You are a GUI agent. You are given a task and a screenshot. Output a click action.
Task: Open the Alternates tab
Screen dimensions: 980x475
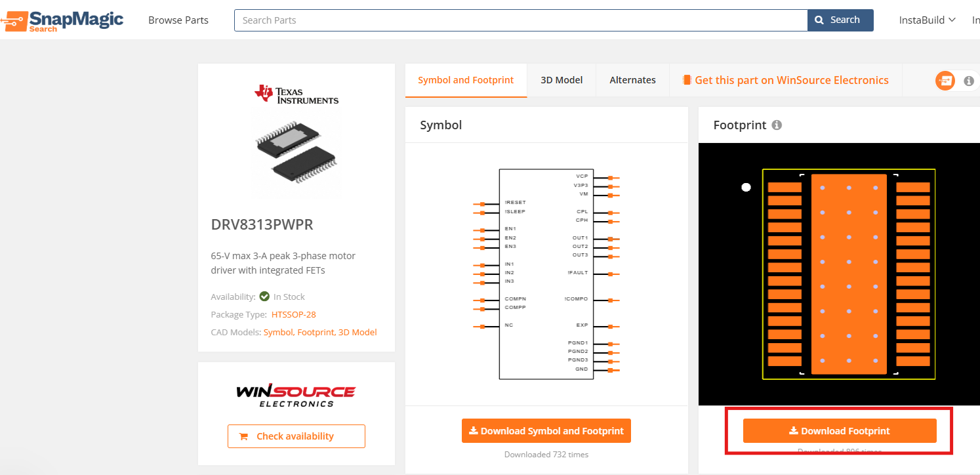coord(632,80)
